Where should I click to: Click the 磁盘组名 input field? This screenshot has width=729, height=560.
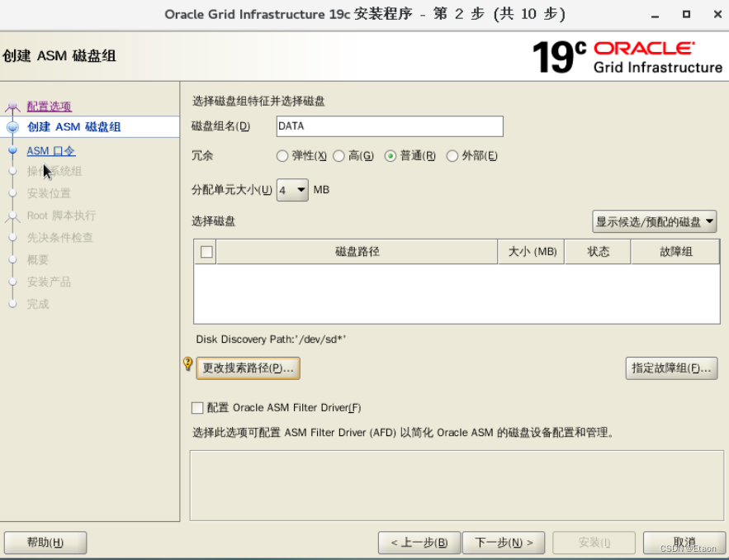[x=390, y=126]
